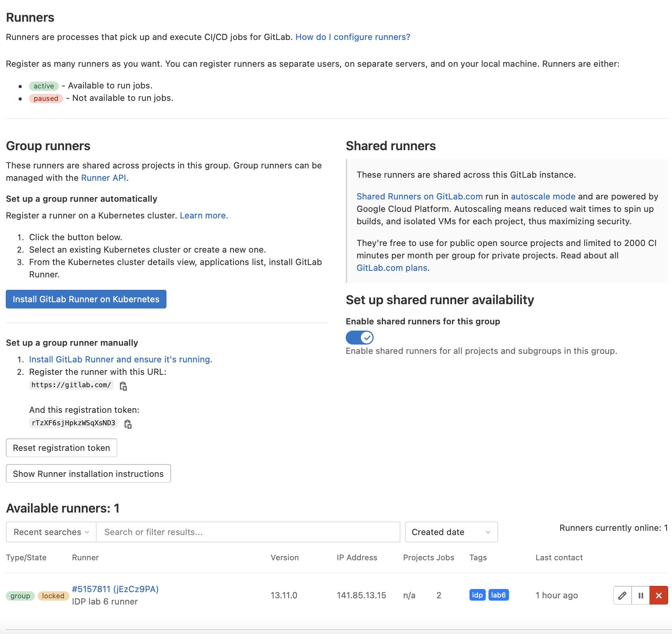The height and width of the screenshot is (634, 672).
Task: Open 'How do I configure runners?' link
Action: 353,37
